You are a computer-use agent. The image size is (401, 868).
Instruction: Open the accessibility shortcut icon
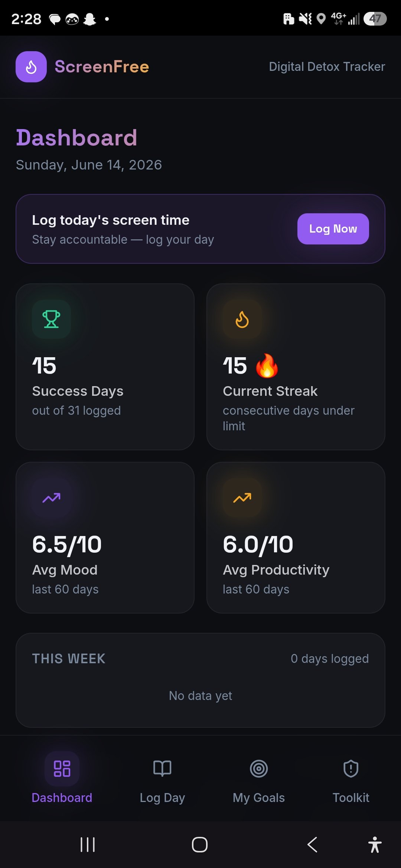click(x=375, y=845)
